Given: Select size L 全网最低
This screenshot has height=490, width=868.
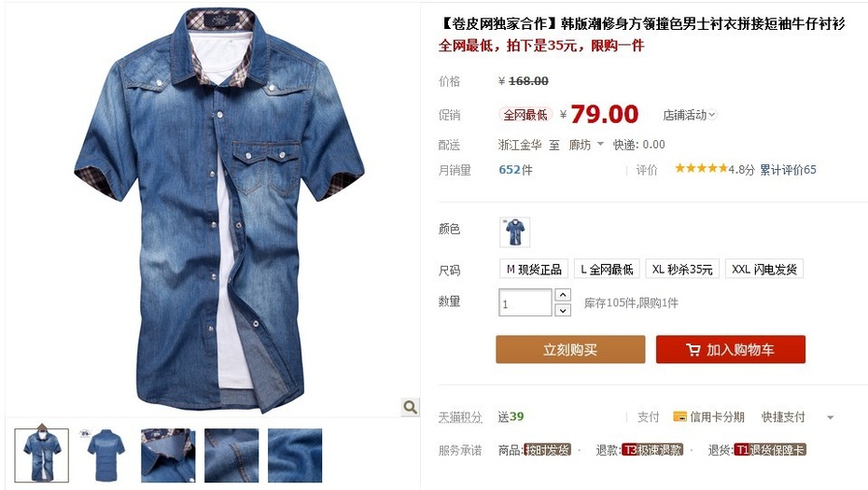Looking at the screenshot, I should [607, 269].
